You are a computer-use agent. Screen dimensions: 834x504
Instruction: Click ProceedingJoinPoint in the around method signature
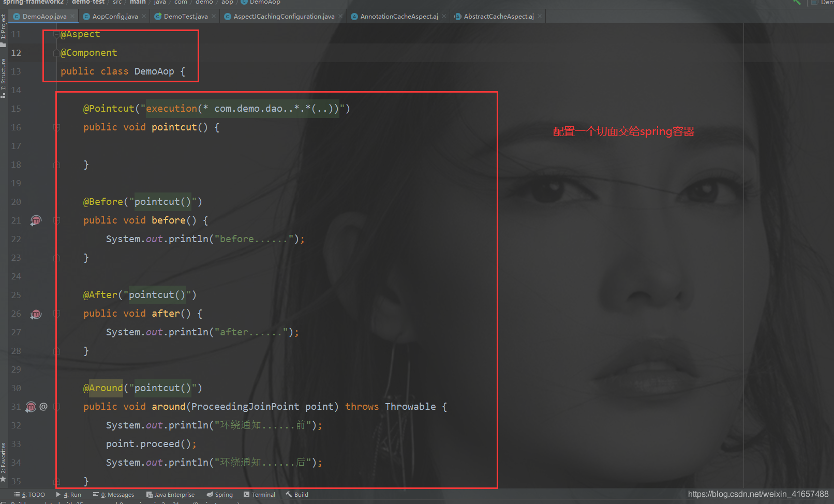click(245, 407)
